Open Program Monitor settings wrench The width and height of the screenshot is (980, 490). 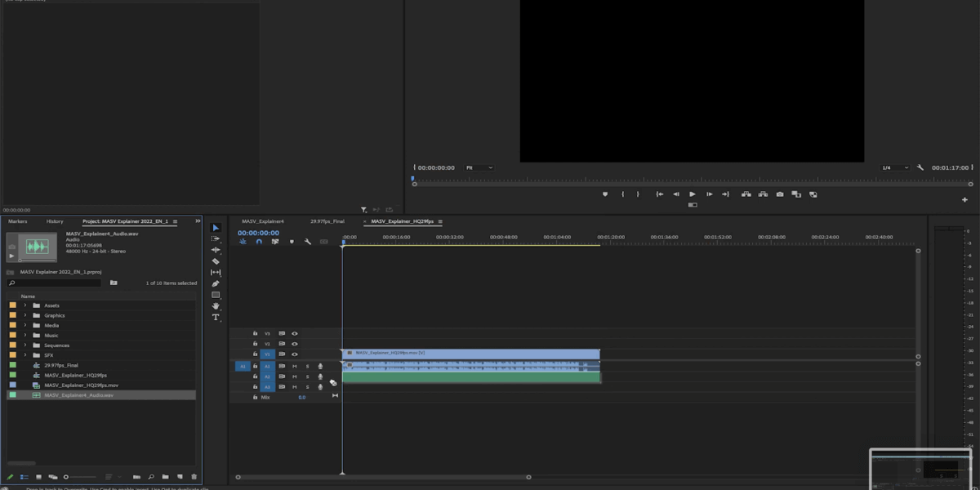pyautogui.click(x=920, y=167)
